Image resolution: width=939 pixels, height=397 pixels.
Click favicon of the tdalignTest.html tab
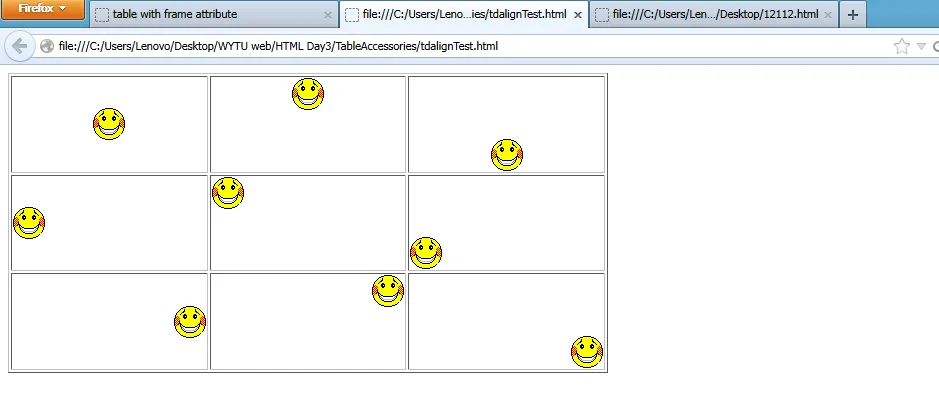(x=352, y=15)
